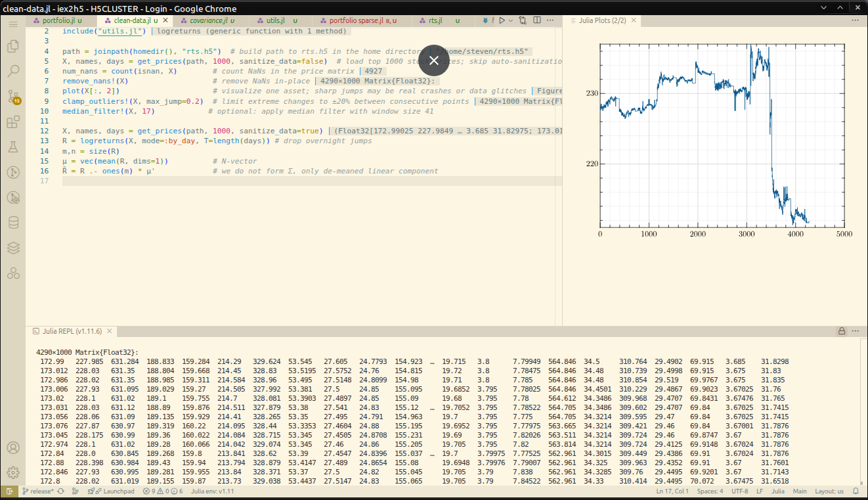Dismiss the dark X overlay in the editor
This screenshot has height=500, width=868.
[x=433, y=60]
